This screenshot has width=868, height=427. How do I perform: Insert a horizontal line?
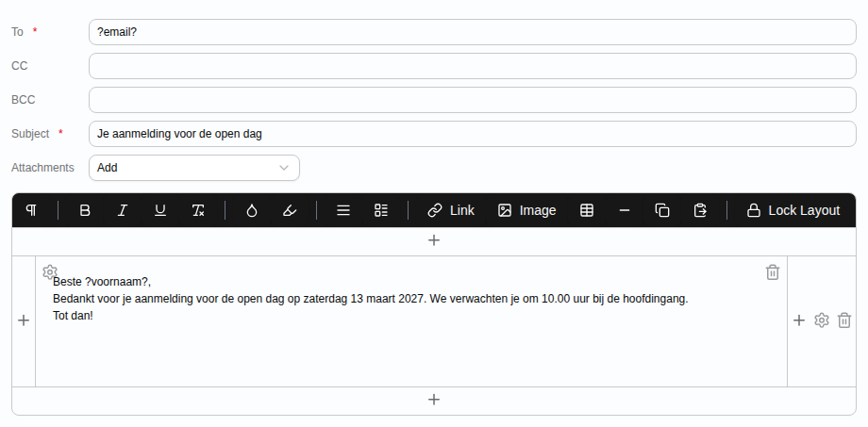tap(625, 210)
